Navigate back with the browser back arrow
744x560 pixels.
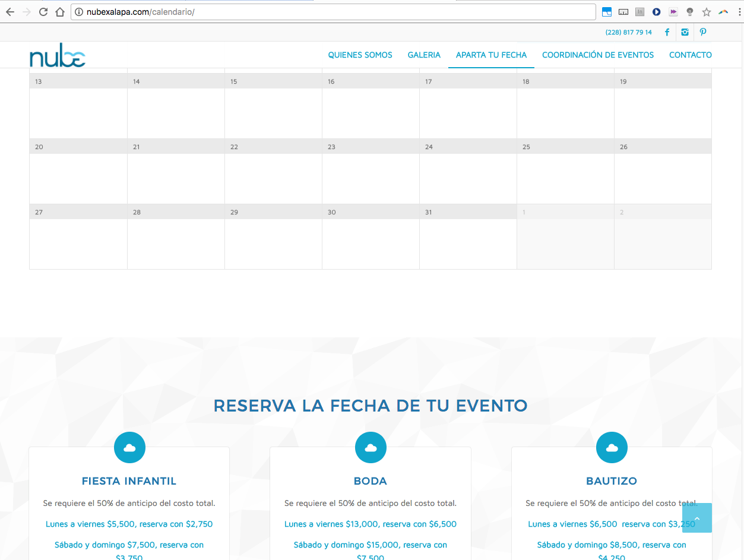(x=10, y=12)
